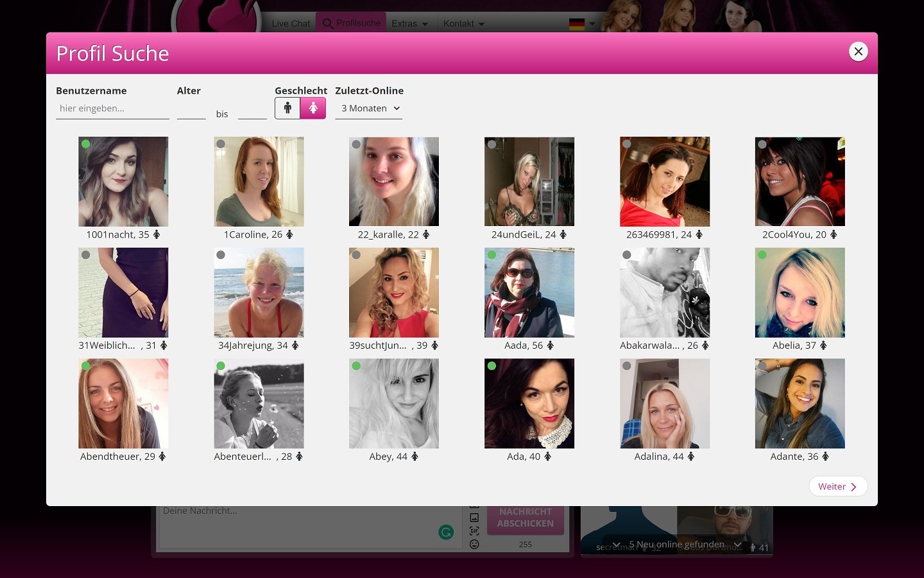924x578 pixels.
Task: Click the female icon next to '39suchtJun..., 39'
Action: (434, 346)
